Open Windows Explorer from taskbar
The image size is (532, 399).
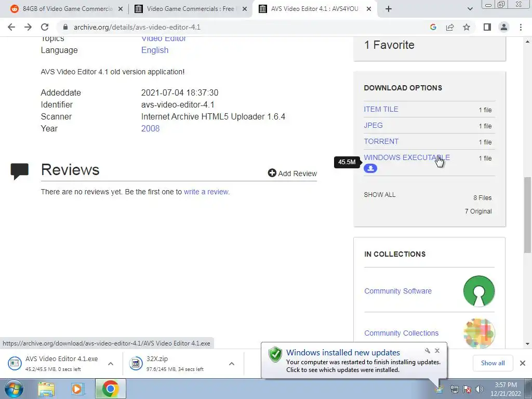[46, 389]
